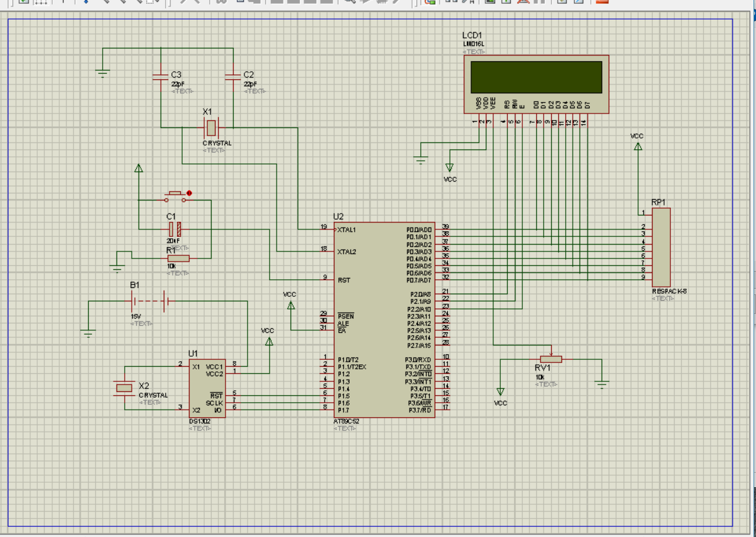The width and height of the screenshot is (756, 537).
Task: Select the R1 resistor symbol
Action: pos(178,258)
